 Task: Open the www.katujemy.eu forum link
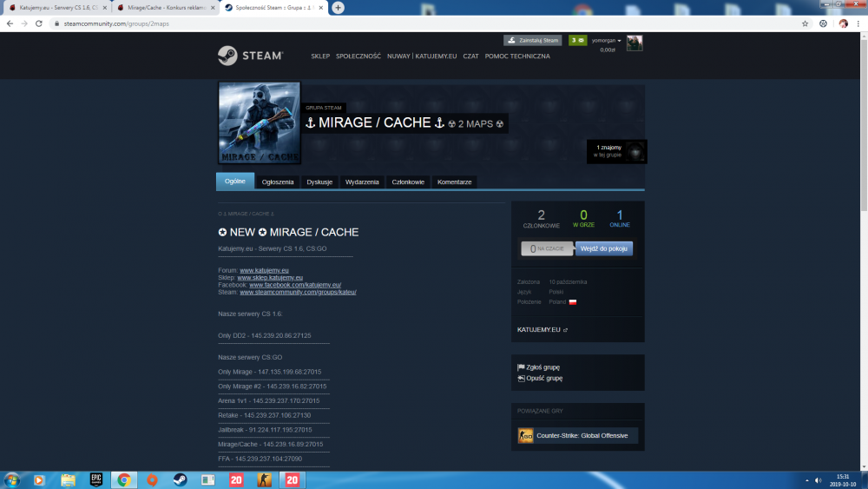click(x=264, y=270)
